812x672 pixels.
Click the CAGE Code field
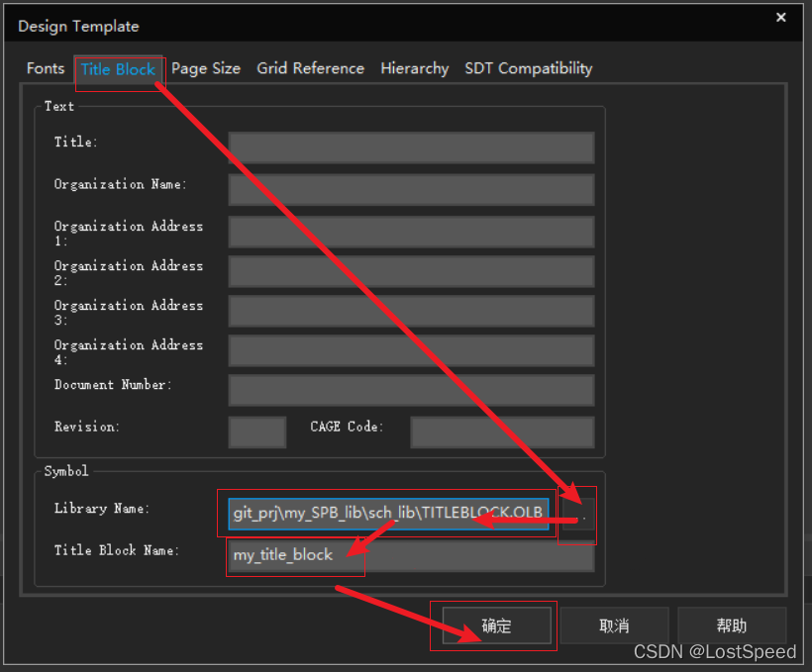tap(502, 432)
